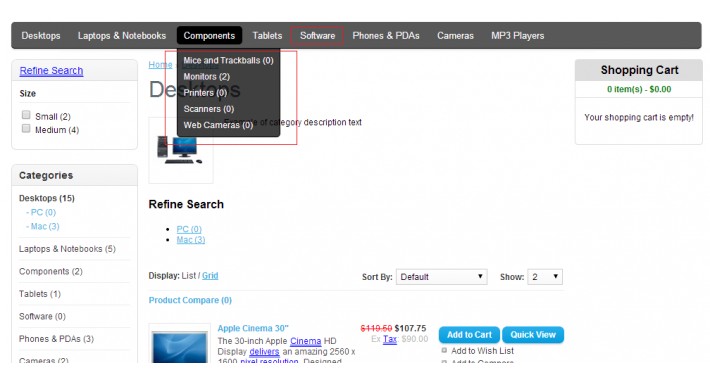Click the Add to Cart button

[x=469, y=335]
